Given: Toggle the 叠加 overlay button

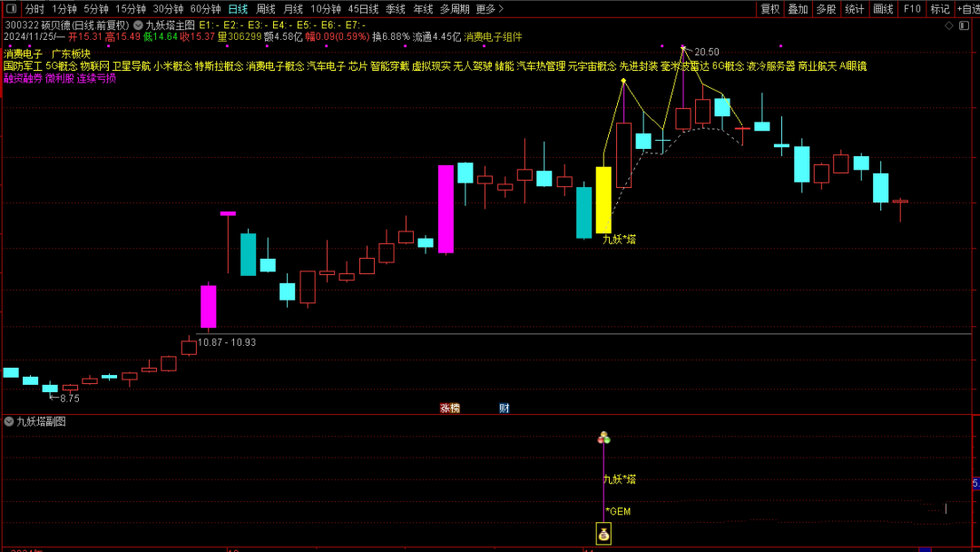Looking at the screenshot, I should click(x=798, y=9).
